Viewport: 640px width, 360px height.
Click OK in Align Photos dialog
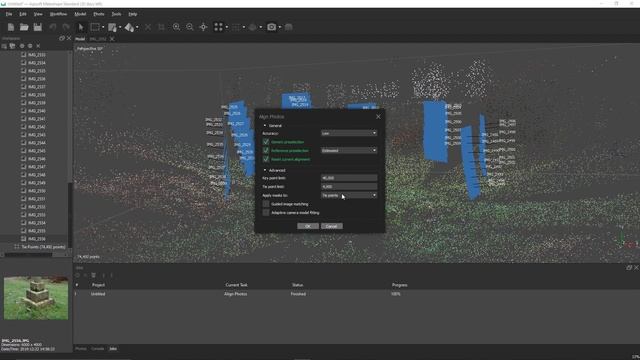308,226
